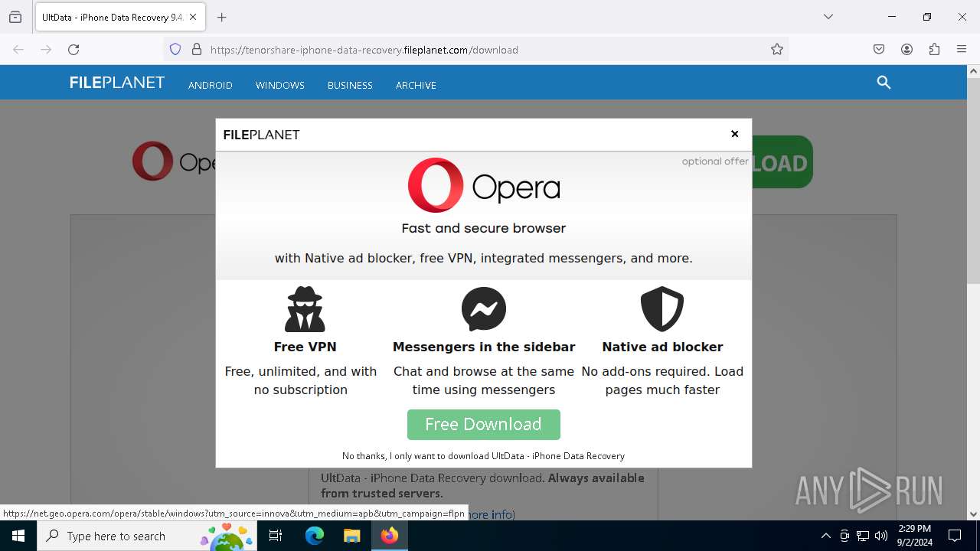
Task: Click the taskbar search box
Action: [x=147, y=536]
